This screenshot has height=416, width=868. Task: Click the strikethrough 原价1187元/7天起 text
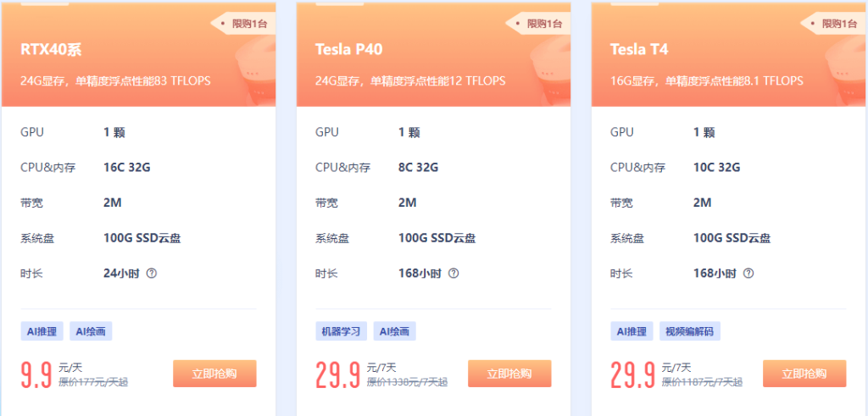click(x=703, y=382)
